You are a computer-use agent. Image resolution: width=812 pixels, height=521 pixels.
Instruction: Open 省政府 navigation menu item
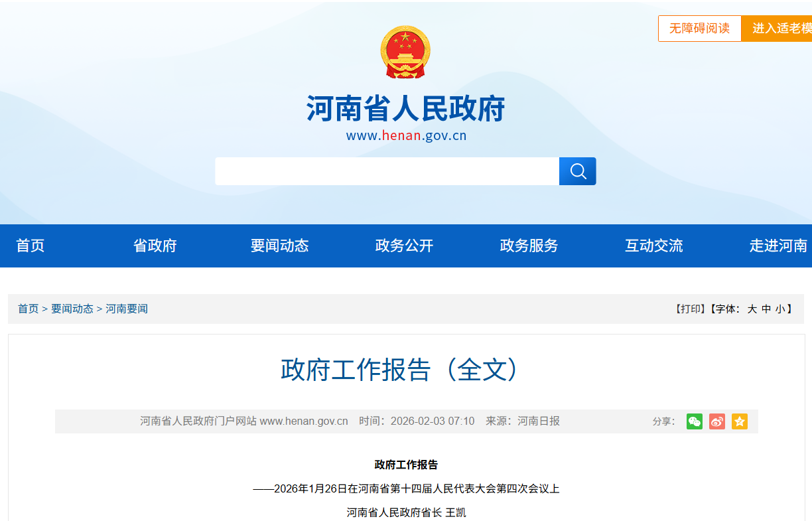click(x=155, y=246)
